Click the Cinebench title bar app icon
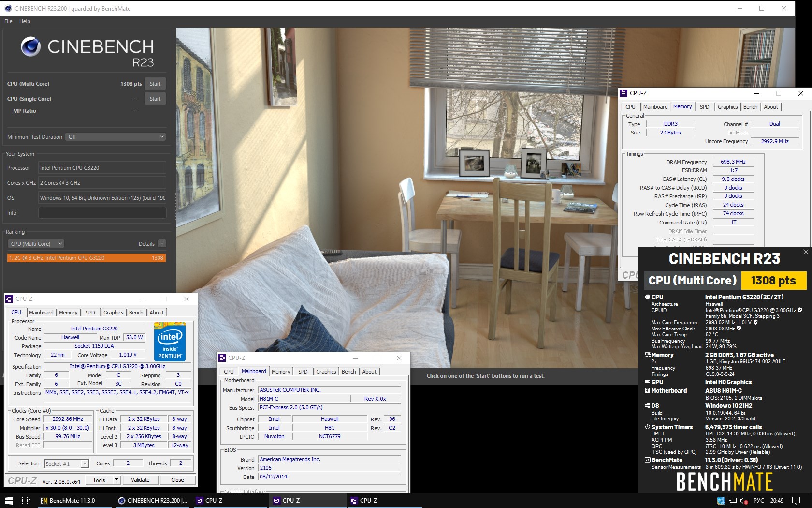 point(8,8)
